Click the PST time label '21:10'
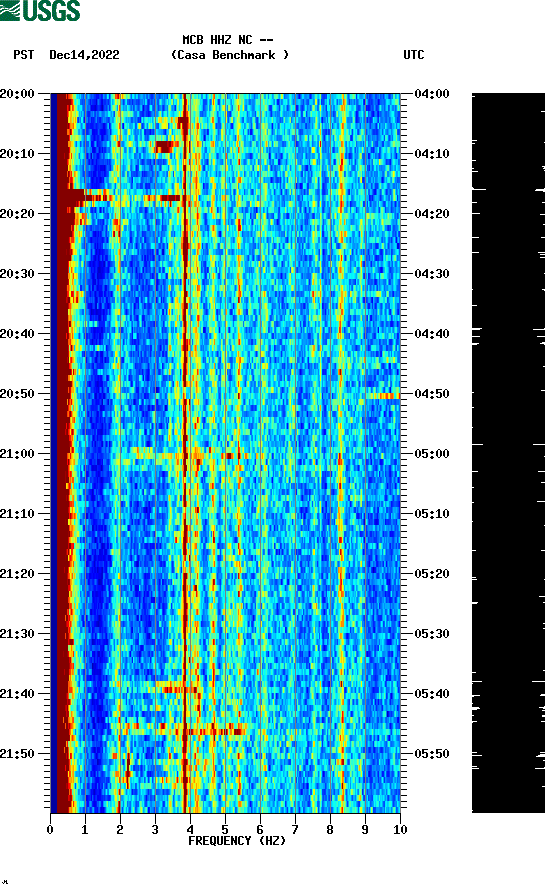The height and width of the screenshot is (893, 552). click(x=18, y=514)
